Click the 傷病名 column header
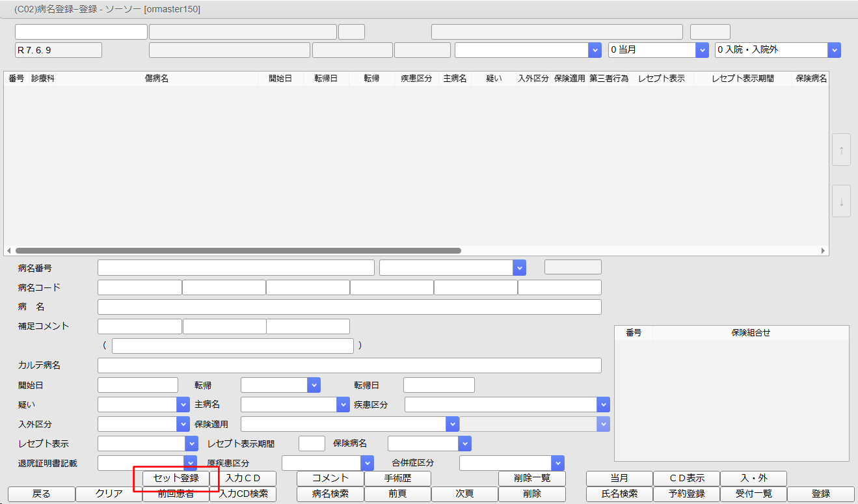 157,79
